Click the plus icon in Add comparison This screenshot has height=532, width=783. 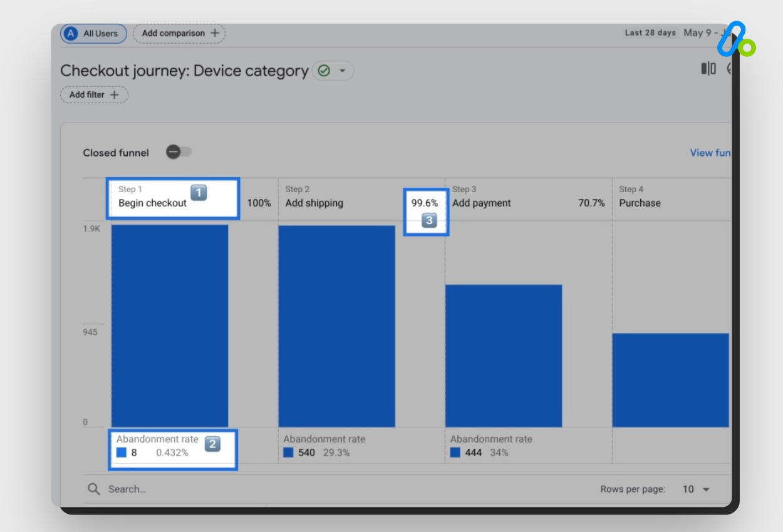(215, 33)
